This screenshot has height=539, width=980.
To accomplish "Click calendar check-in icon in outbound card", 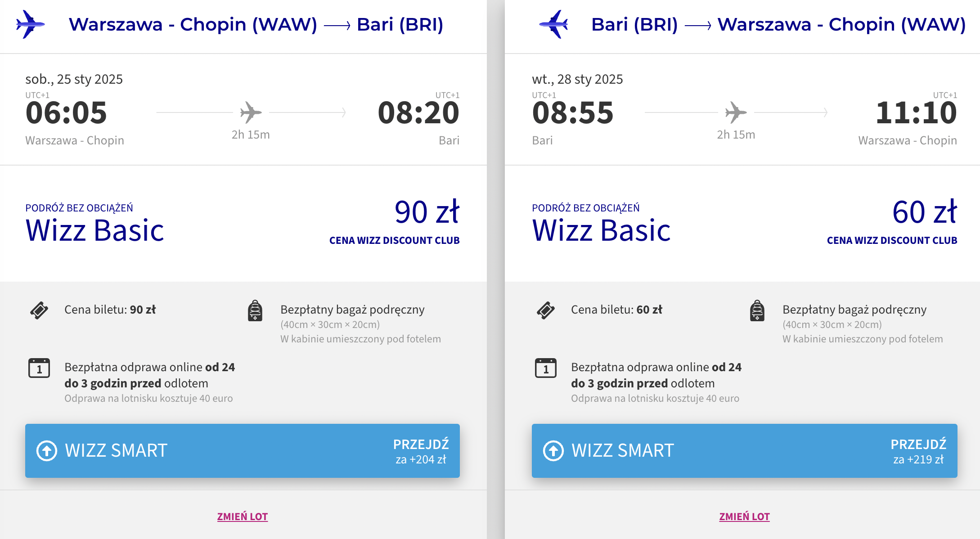I will click(39, 368).
